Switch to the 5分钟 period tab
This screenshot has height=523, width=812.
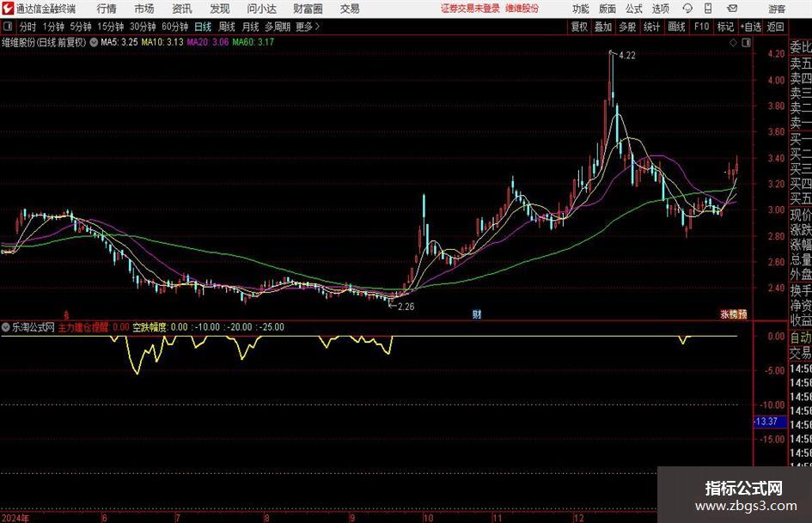(81, 27)
